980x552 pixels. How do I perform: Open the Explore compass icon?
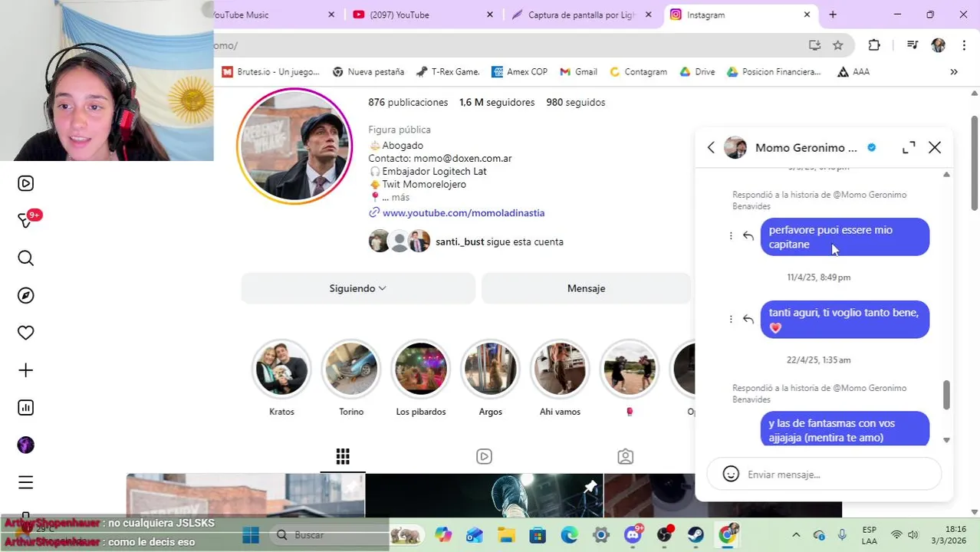click(25, 295)
